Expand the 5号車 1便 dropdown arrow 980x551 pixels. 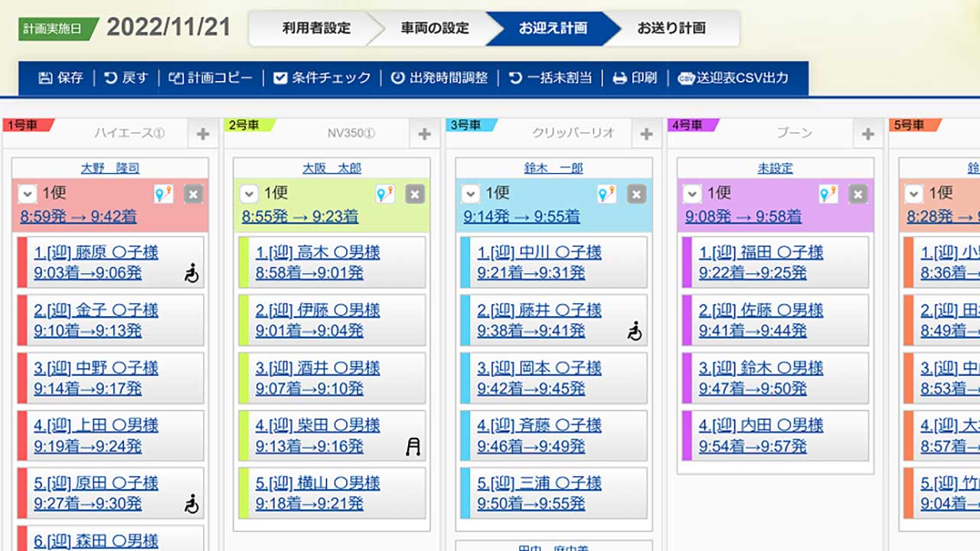(x=914, y=194)
